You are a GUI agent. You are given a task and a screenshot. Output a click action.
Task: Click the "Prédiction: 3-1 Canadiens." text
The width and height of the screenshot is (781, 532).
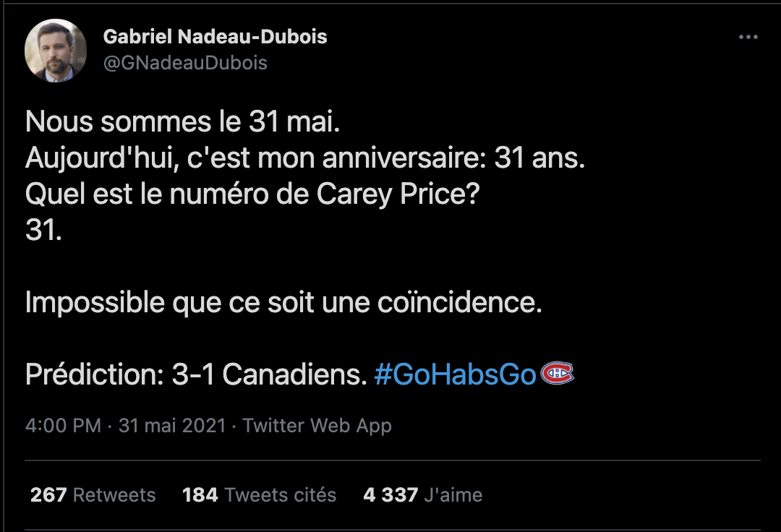pos(195,374)
